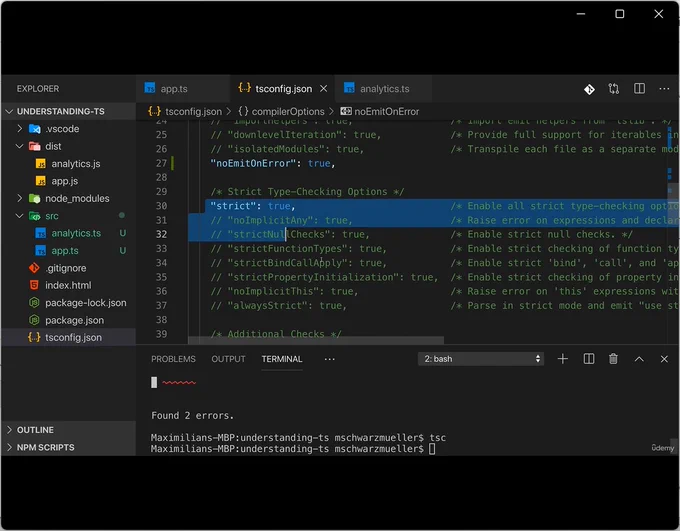Open editor more actions ellipsis menu
The width and height of the screenshot is (680, 531).
coord(664,88)
